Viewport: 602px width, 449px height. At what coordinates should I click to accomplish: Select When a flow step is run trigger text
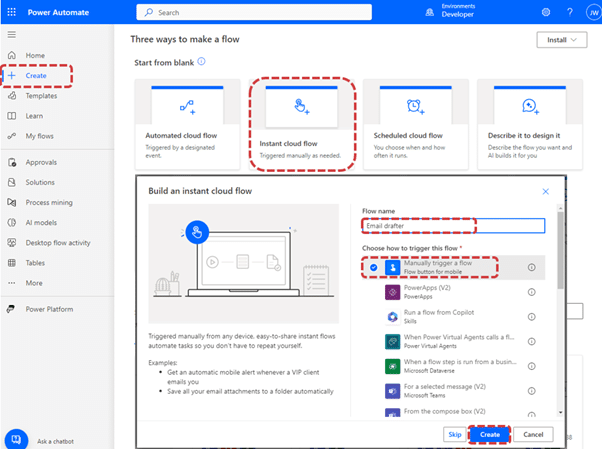coord(460,362)
